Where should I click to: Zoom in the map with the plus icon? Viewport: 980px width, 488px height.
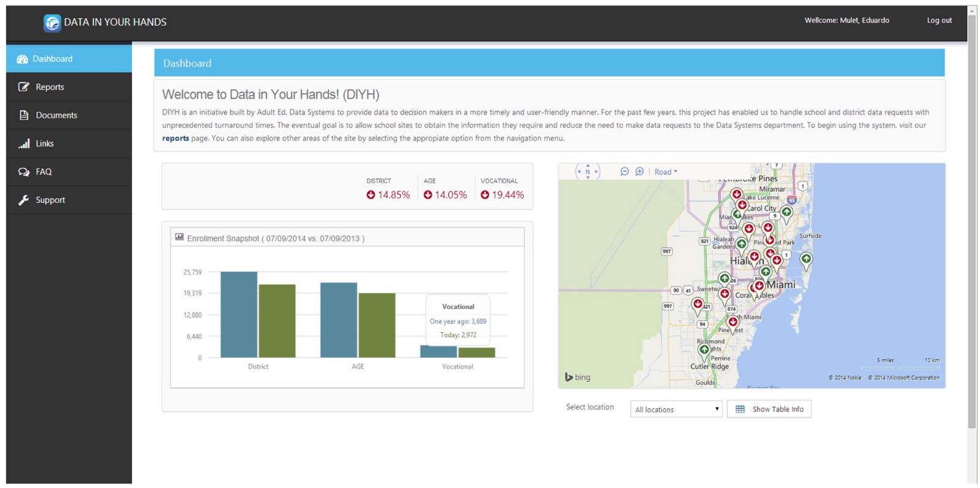coord(639,172)
